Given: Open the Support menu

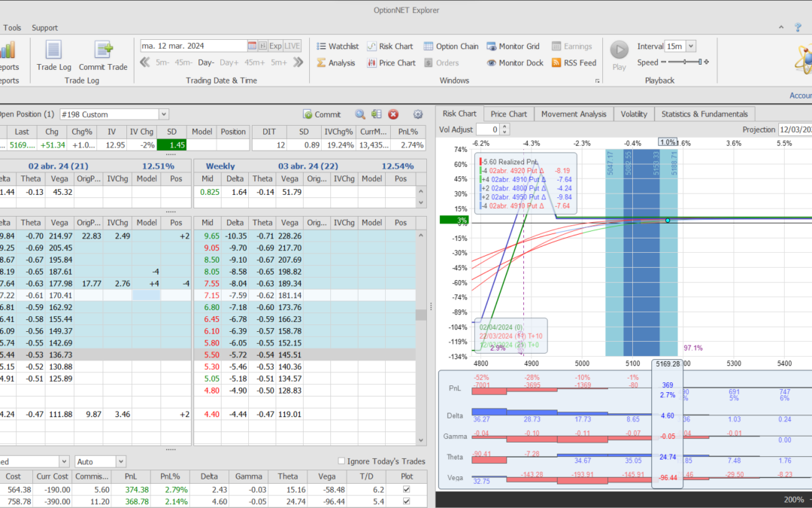Looking at the screenshot, I should [44, 28].
